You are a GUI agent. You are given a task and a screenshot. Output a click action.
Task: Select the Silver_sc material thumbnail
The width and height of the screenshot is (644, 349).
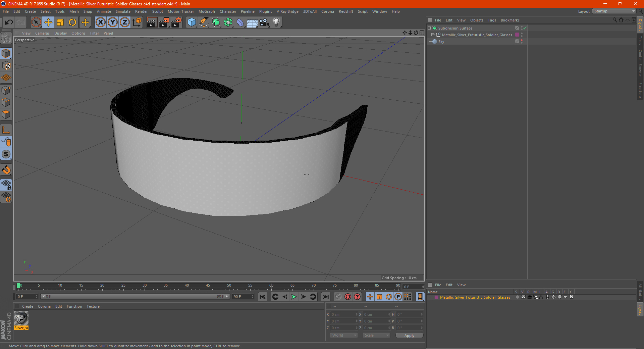pos(21,320)
